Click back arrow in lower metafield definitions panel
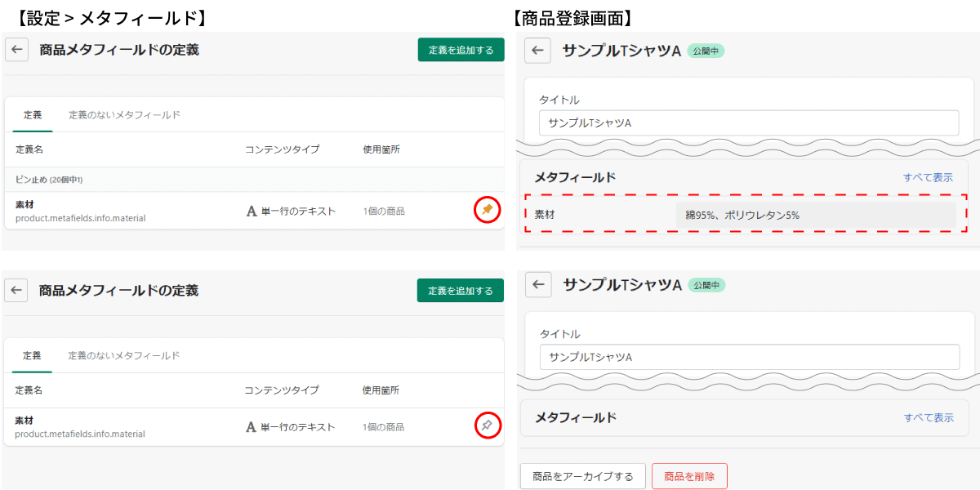The width and height of the screenshot is (980, 490). (x=16, y=290)
